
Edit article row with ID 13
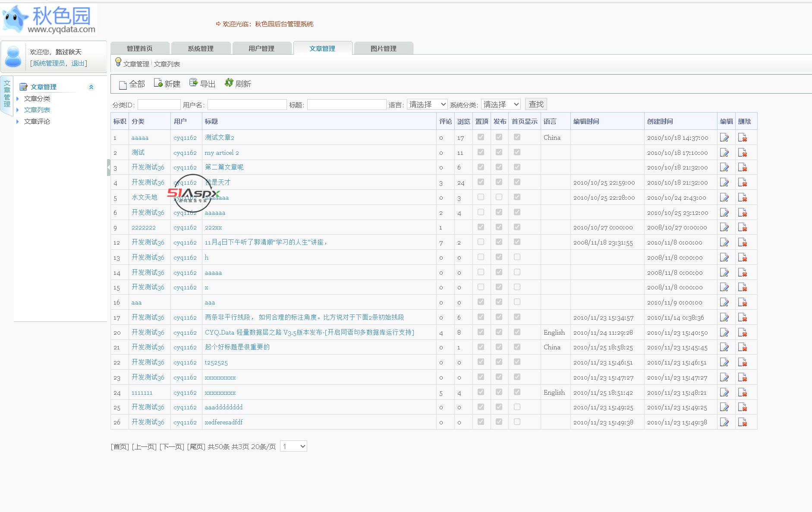724,258
